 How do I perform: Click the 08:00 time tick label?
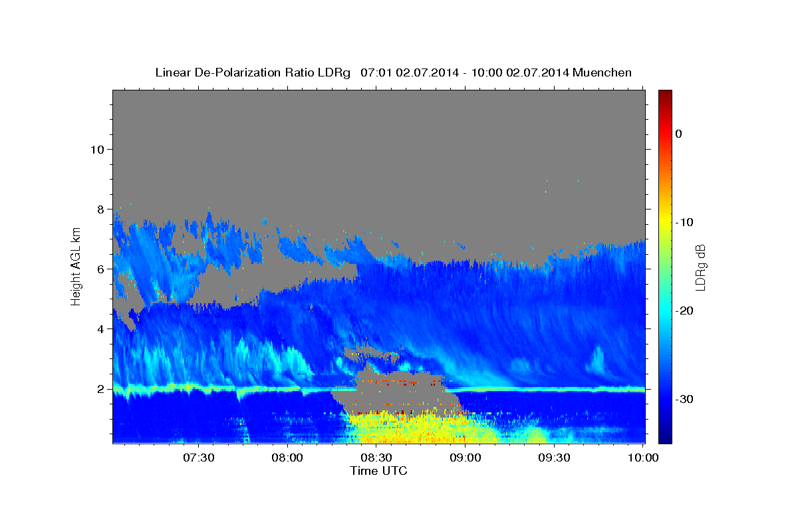point(287,458)
